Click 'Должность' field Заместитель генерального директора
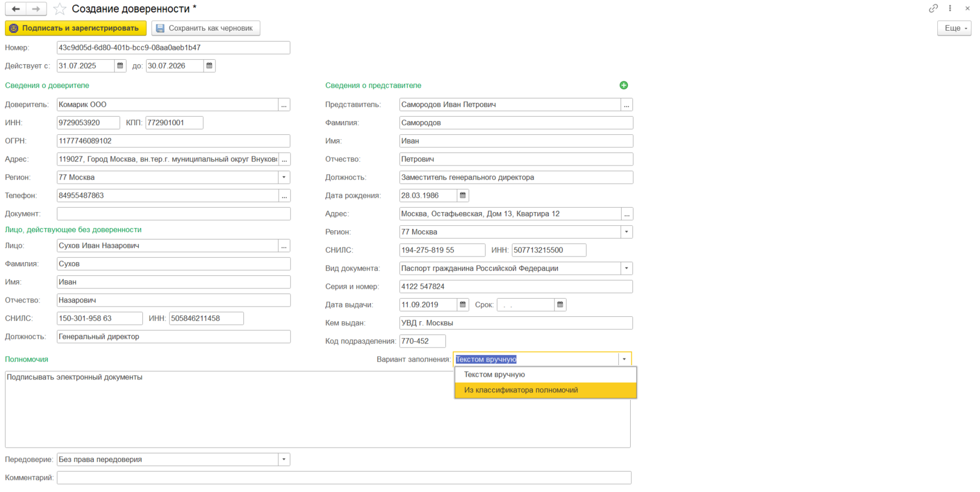This screenshot has width=980, height=492. click(516, 177)
